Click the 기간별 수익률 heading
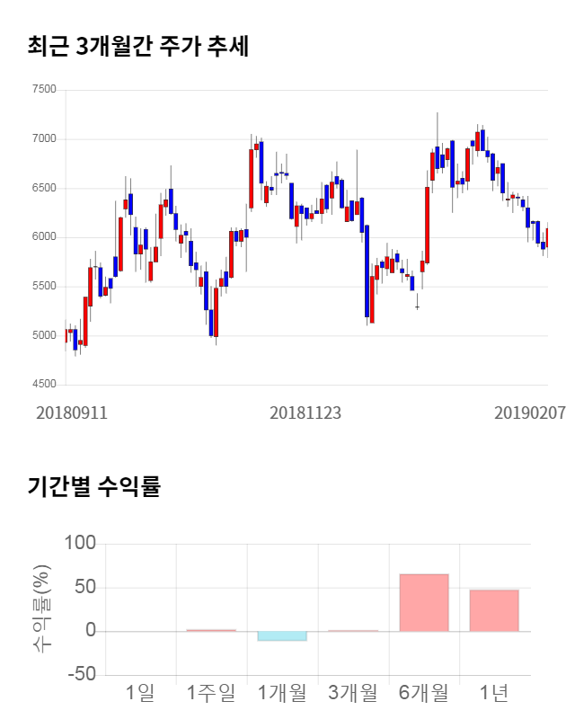 [93, 488]
